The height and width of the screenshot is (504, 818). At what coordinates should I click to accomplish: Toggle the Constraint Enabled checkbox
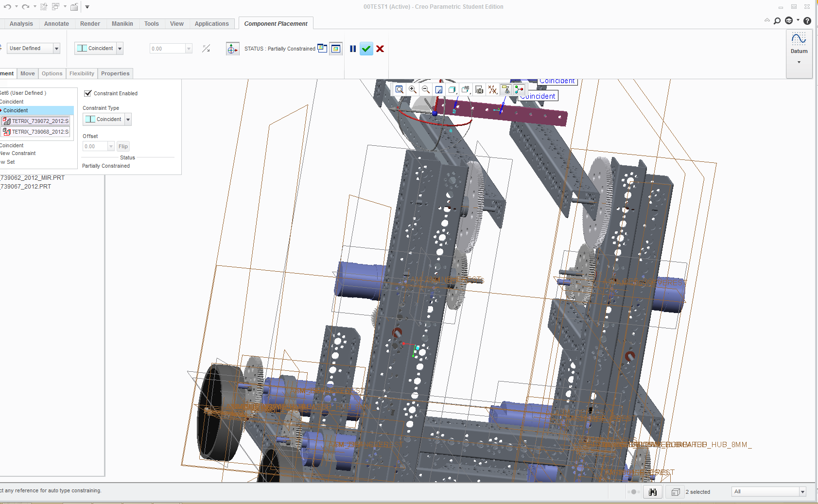[88, 93]
